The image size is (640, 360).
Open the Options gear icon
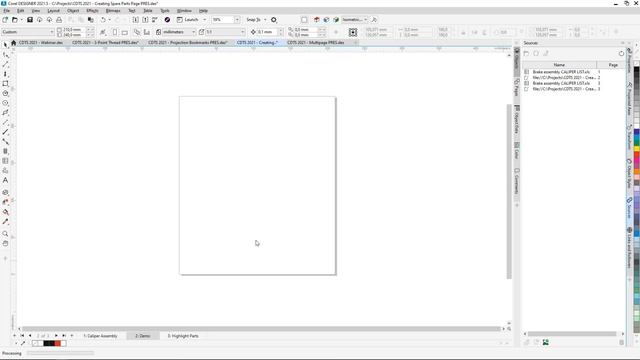274,20
